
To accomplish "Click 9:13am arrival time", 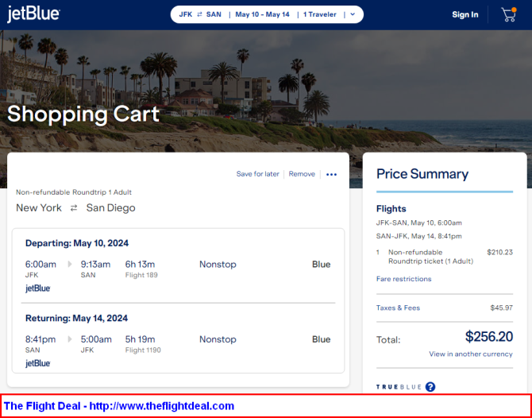I will click(95, 264).
